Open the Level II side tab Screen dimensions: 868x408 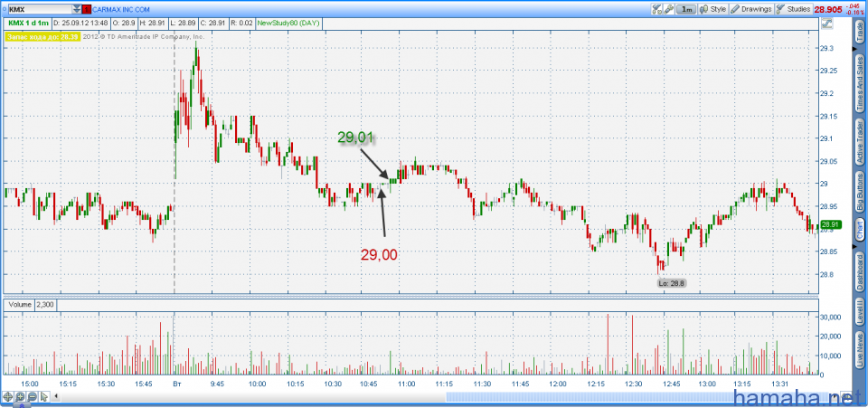pos(859,312)
